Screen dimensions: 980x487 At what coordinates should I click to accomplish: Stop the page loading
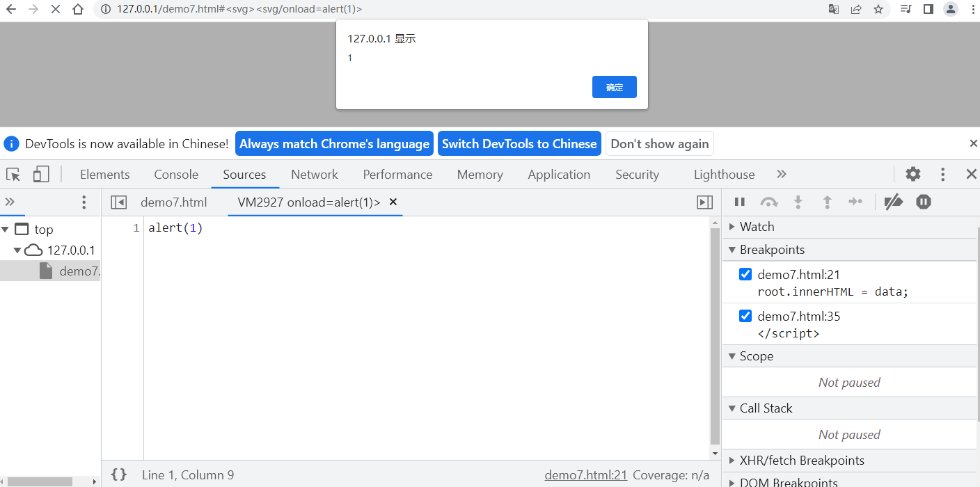coord(56,10)
